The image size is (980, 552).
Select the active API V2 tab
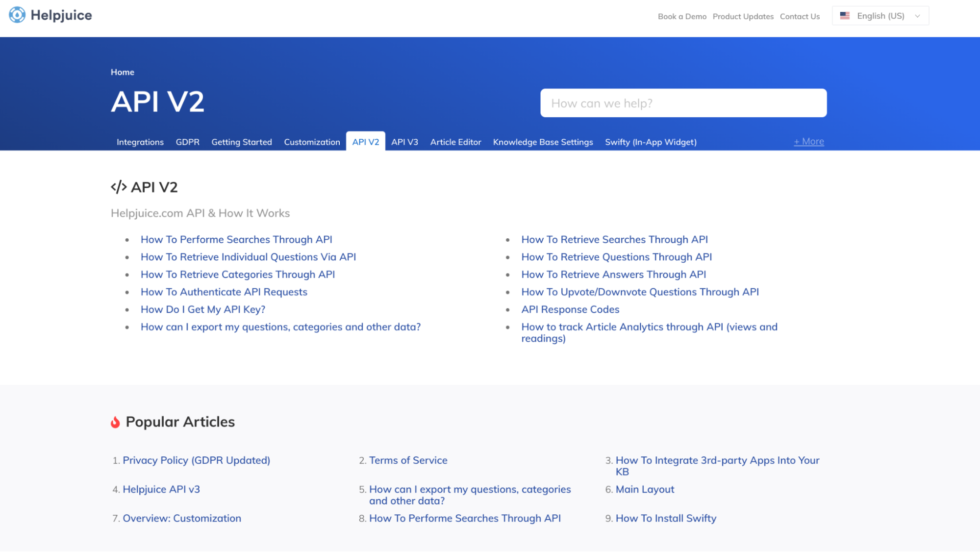(366, 142)
